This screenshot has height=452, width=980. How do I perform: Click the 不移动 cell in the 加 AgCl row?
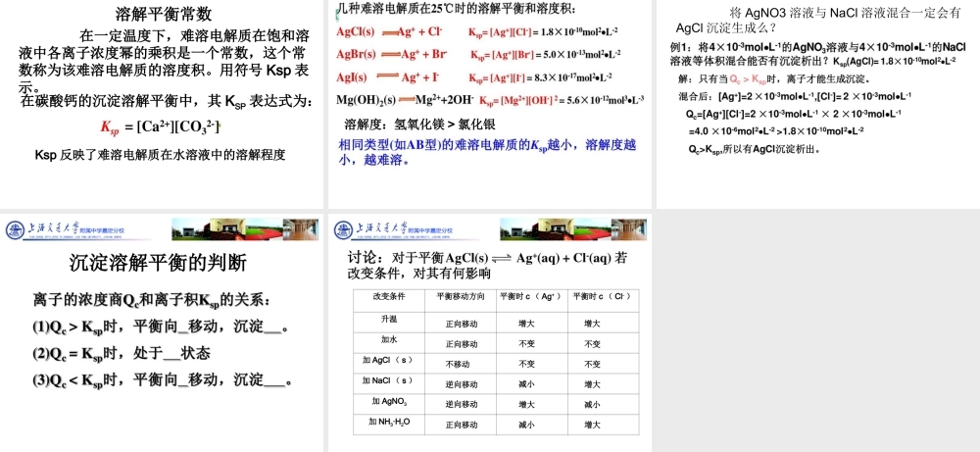click(x=458, y=365)
